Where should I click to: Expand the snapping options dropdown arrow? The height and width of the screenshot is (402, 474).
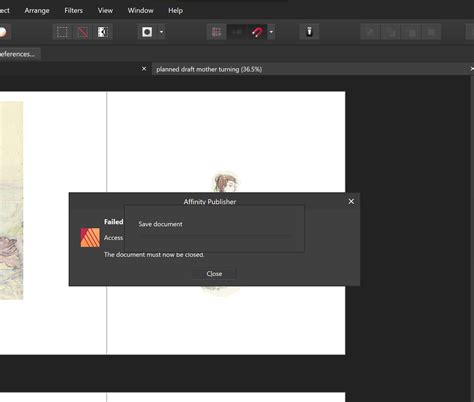pyautogui.click(x=271, y=32)
